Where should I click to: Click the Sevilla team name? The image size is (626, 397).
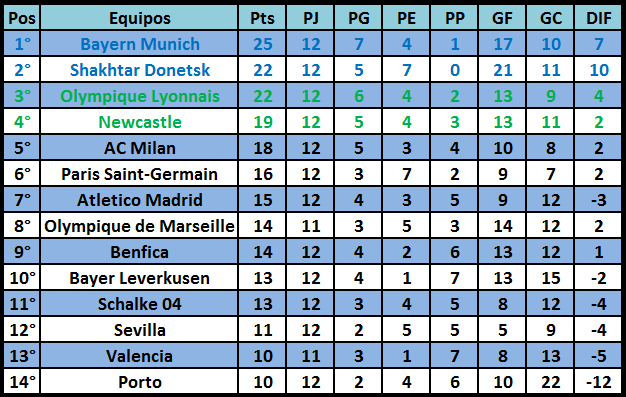139,330
